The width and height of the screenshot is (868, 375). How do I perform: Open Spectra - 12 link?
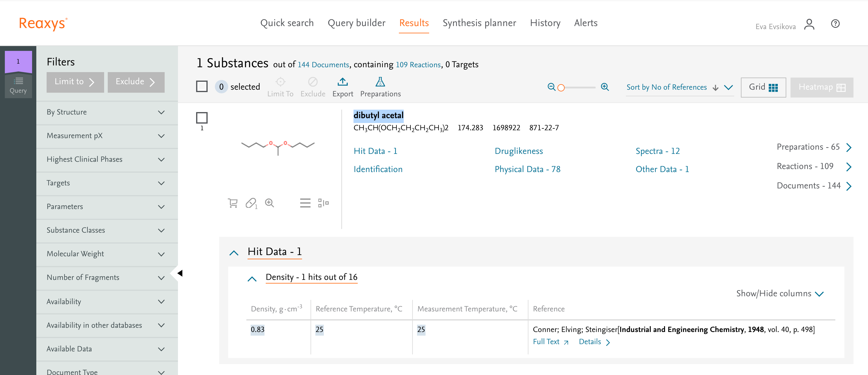pos(657,151)
